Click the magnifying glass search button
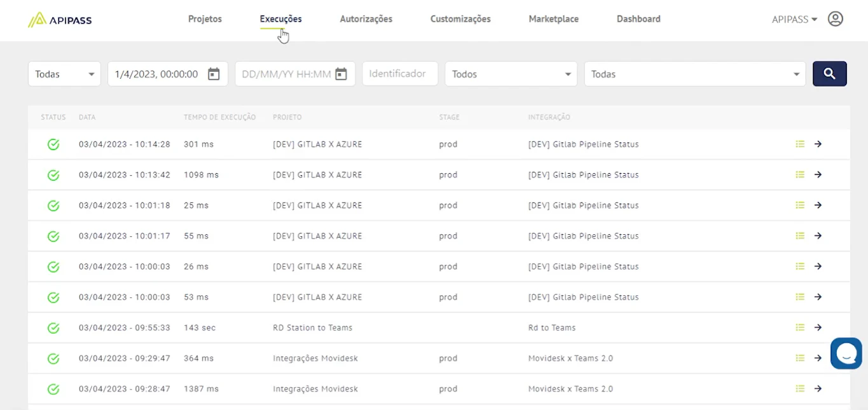868x410 pixels. tap(829, 73)
